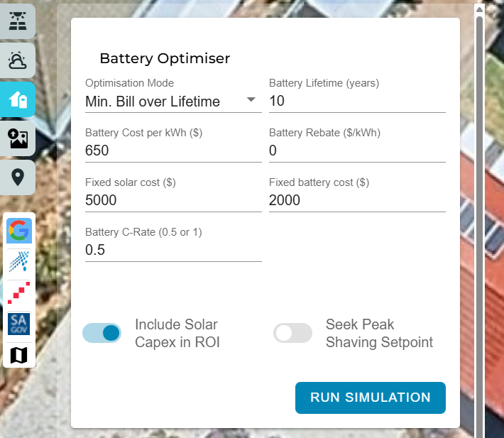This screenshot has height=438, width=504.
Task: Click the Fixed solar cost field
Action: 172,201
